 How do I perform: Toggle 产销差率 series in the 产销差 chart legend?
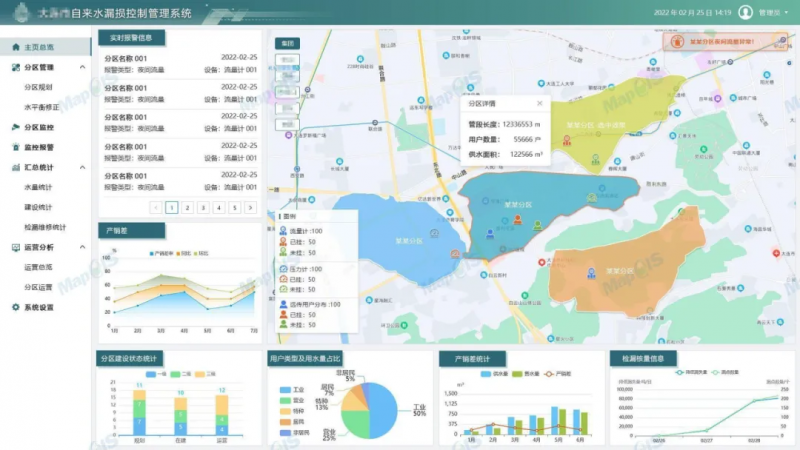pos(162,253)
